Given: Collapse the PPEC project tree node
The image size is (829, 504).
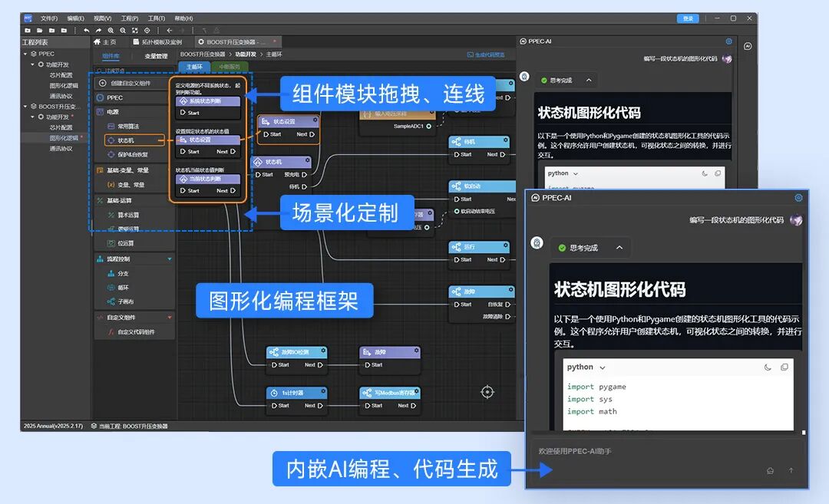Looking at the screenshot, I should click(25, 54).
